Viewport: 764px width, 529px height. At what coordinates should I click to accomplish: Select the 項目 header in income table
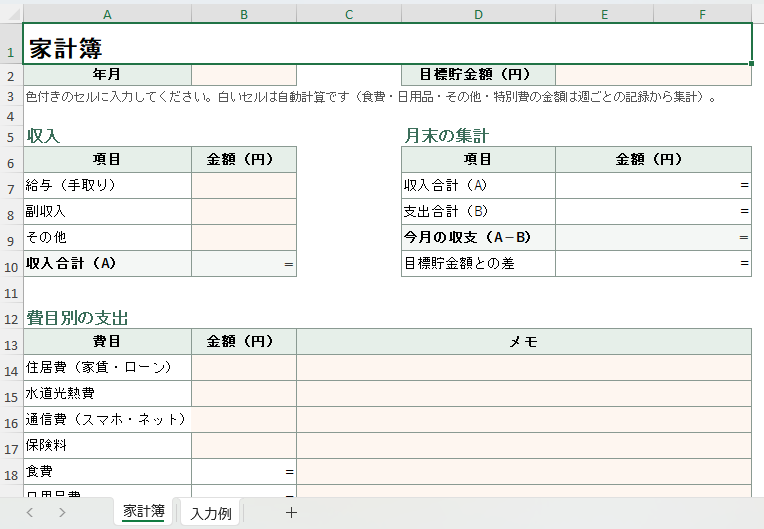coord(107,160)
